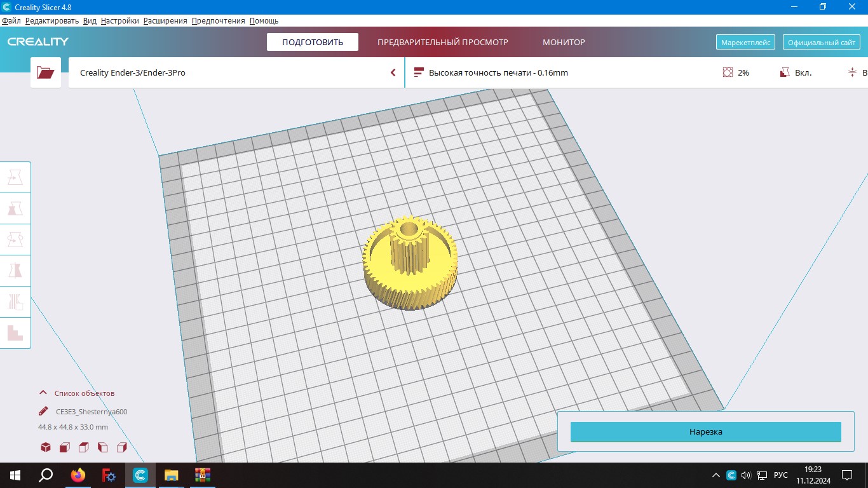Open Официальный сайт link button
Screen dimensions: 868x488
822,43
